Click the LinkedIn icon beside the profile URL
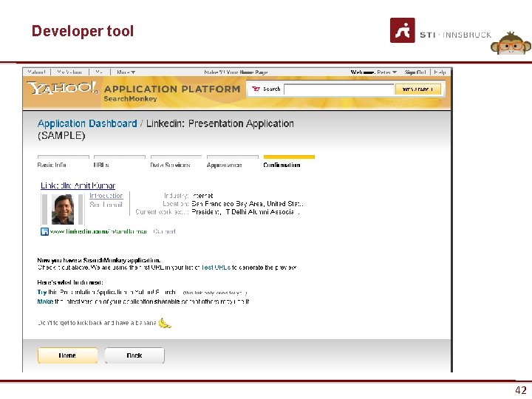The height and width of the screenshot is (399, 532). (44, 232)
